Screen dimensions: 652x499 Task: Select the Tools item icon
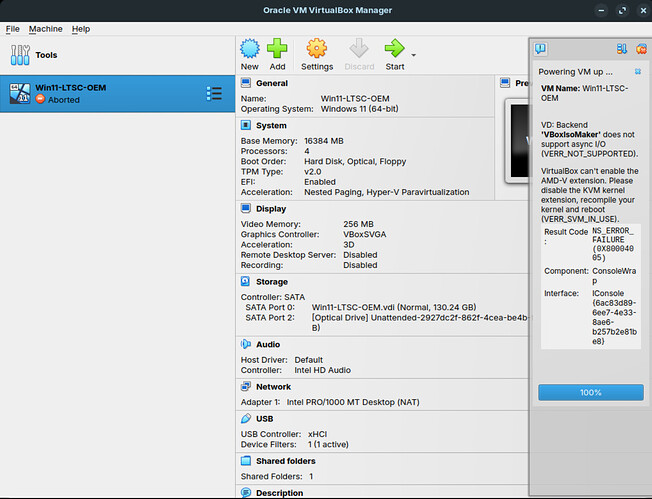click(20, 55)
